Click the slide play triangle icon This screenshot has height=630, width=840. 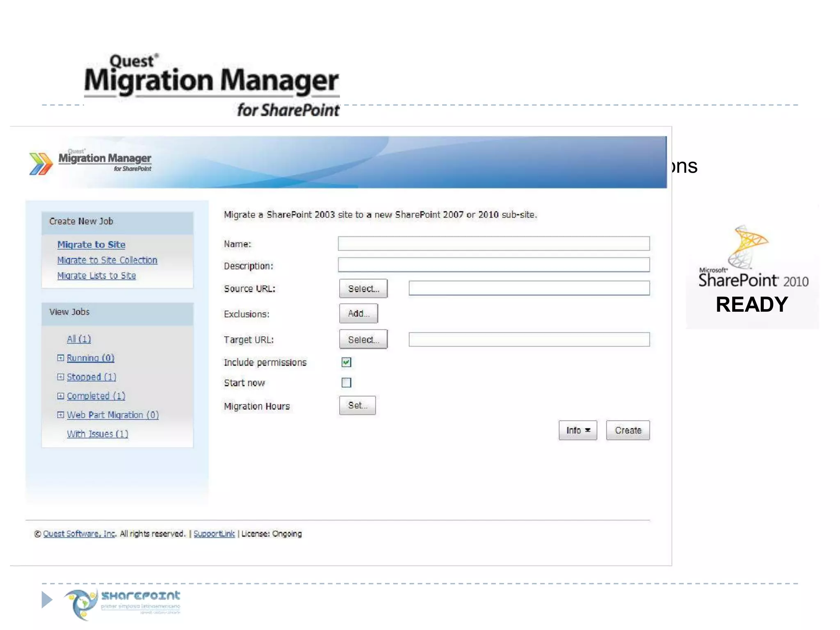pyautogui.click(x=47, y=600)
